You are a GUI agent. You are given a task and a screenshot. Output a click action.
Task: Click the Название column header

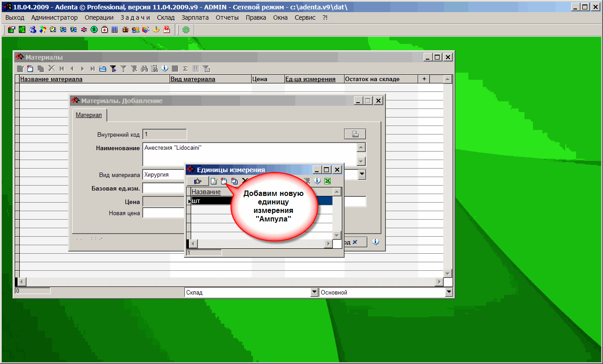point(206,192)
